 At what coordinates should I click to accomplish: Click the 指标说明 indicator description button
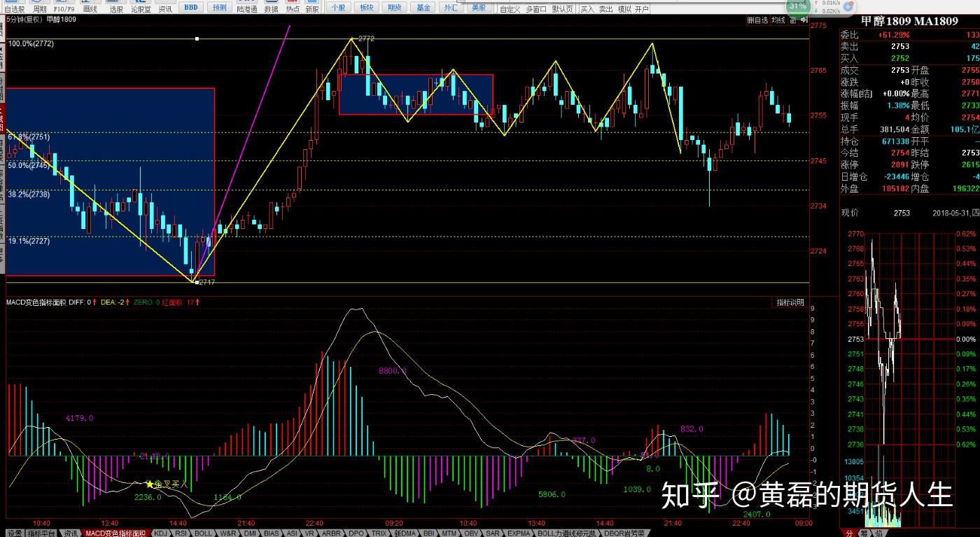pos(790,302)
